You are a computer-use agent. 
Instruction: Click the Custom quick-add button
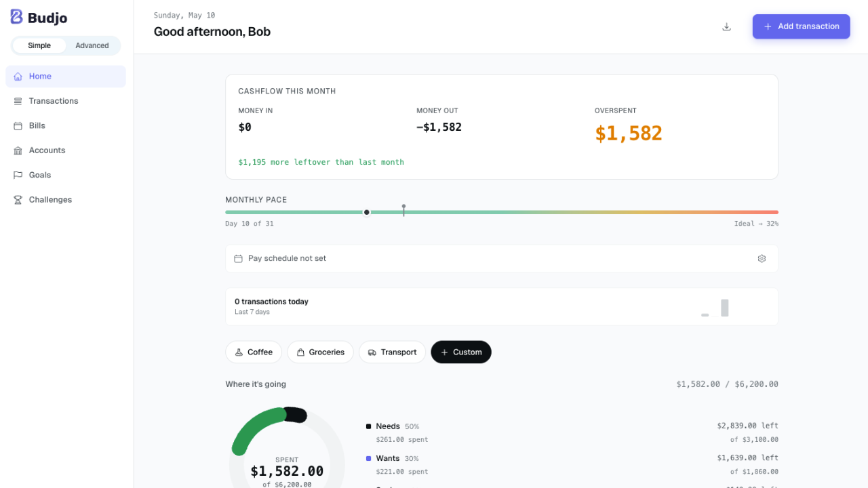(x=461, y=352)
